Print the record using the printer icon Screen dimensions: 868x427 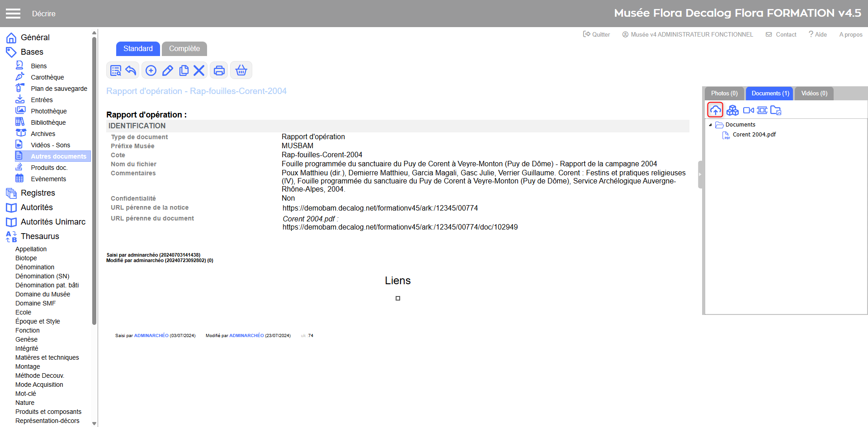point(219,70)
